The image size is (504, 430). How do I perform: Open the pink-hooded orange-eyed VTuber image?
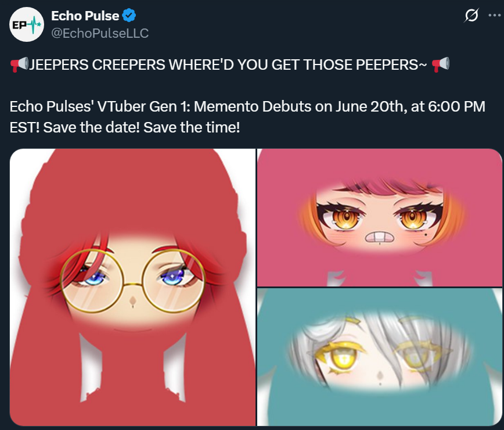point(380,217)
